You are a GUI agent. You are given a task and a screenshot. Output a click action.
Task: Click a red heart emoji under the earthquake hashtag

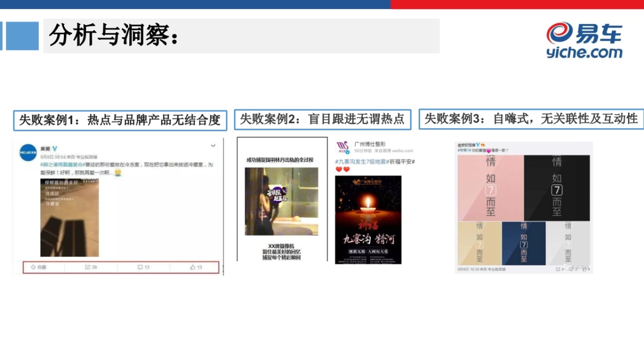click(339, 169)
